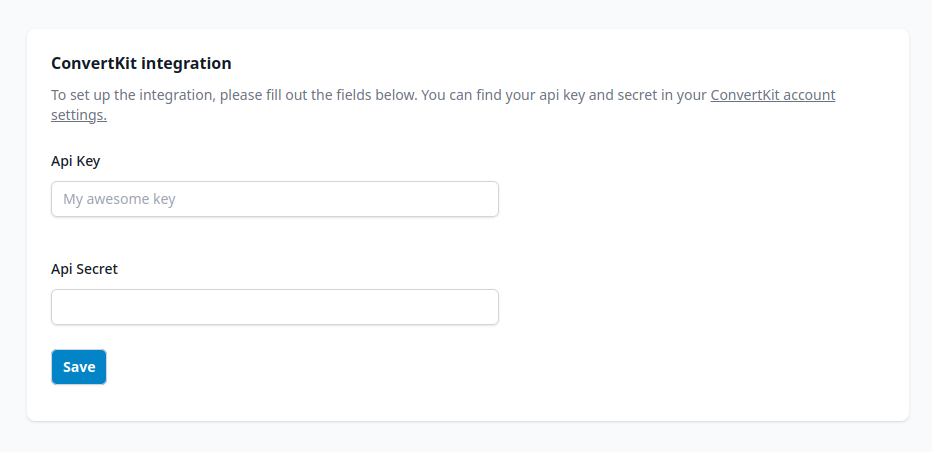932x452 pixels.
Task: Click the "My awesome key" placeholder text
Action: 119,199
